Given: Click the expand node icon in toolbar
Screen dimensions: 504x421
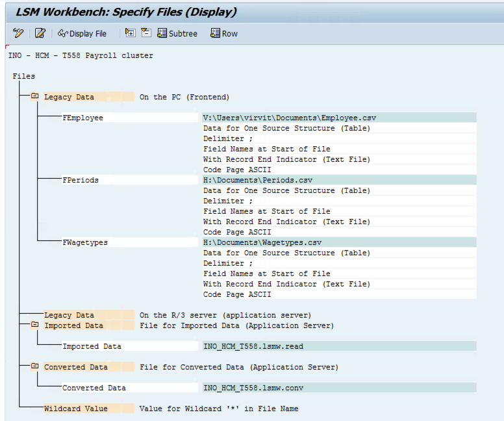Looking at the screenshot, I should pos(130,32).
